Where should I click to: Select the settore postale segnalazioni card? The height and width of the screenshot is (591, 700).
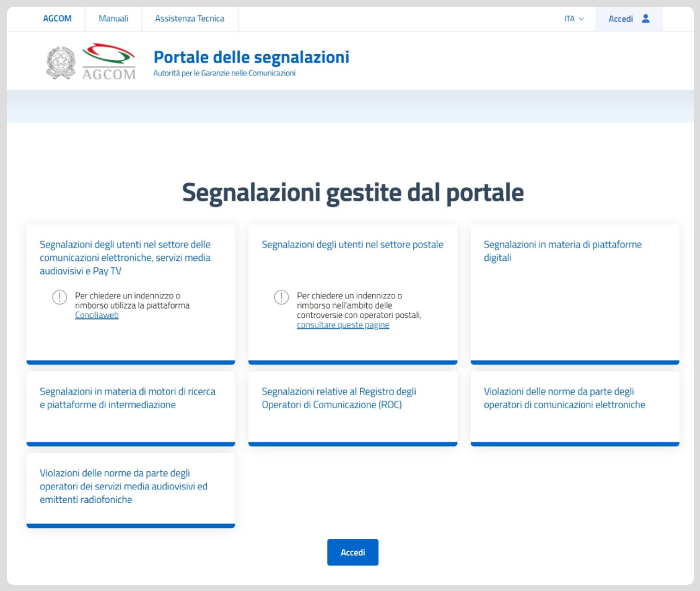(x=352, y=292)
